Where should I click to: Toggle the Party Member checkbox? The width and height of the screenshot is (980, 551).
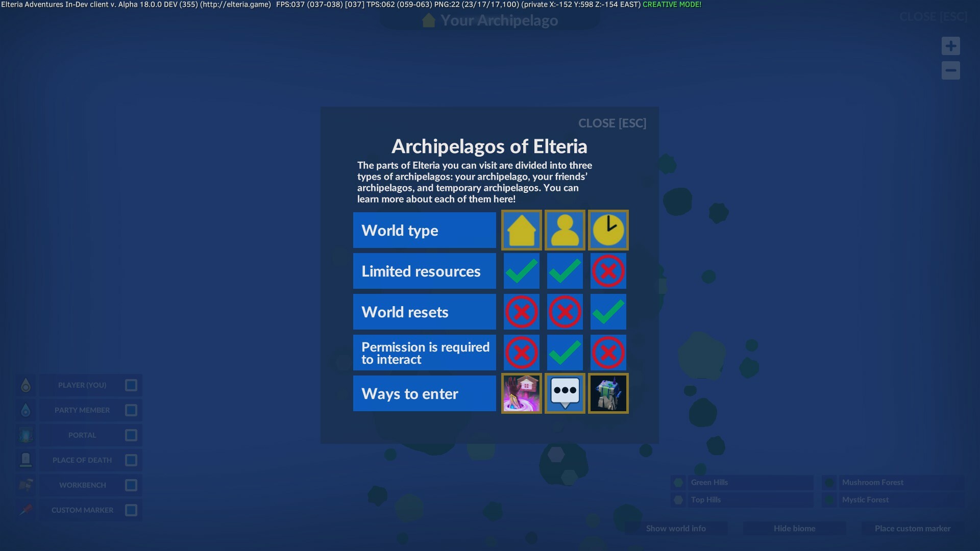(x=131, y=410)
